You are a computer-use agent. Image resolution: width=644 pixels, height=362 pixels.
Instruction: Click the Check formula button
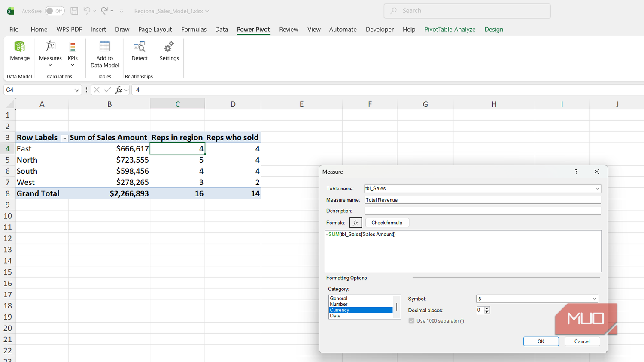[387, 223]
